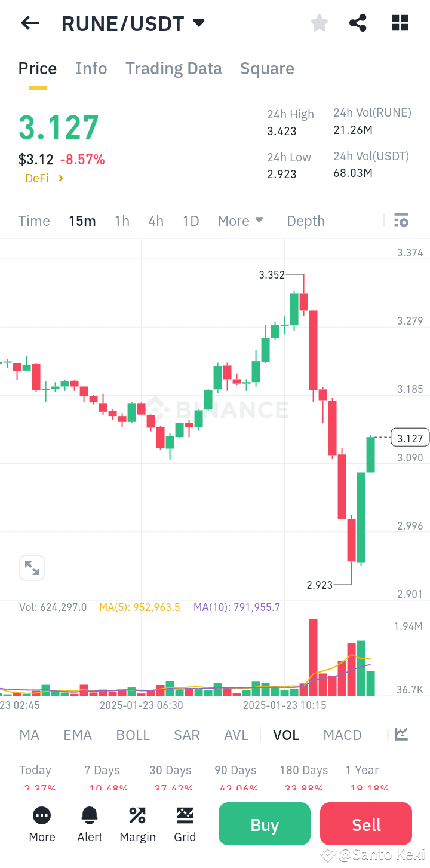Open the widgets grid icon top right
Viewport: 430px width, 868px height.
point(399,23)
